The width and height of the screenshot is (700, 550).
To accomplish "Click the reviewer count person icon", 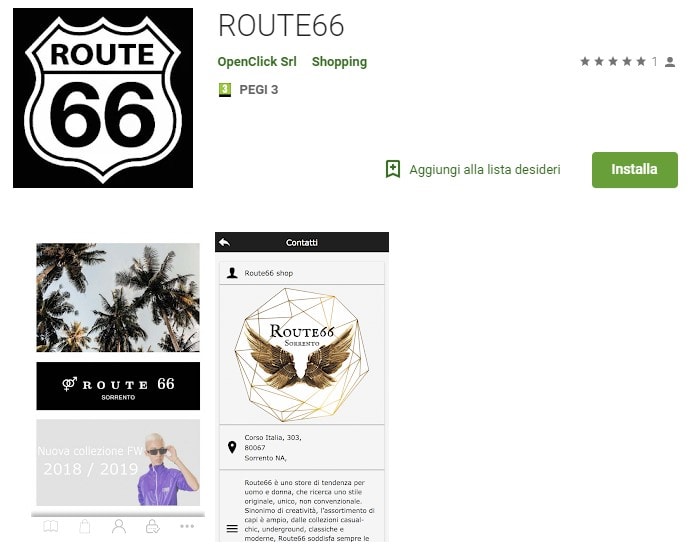I will [670, 62].
